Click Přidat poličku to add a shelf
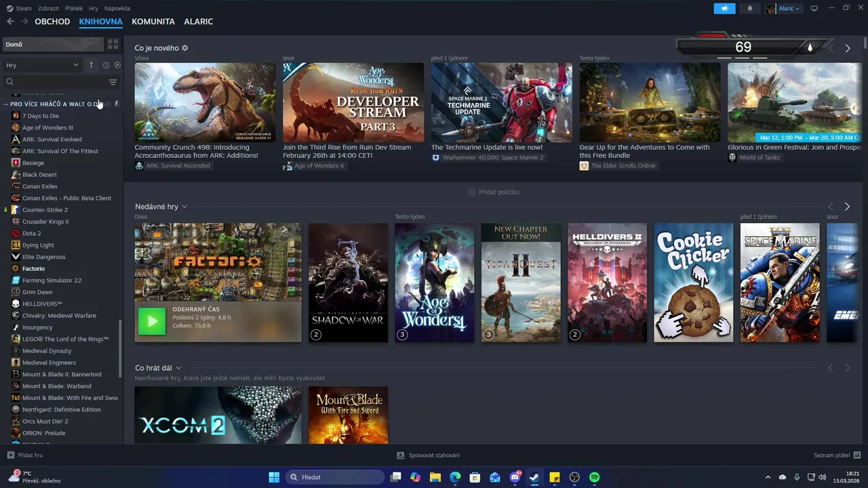 tap(494, 192)
